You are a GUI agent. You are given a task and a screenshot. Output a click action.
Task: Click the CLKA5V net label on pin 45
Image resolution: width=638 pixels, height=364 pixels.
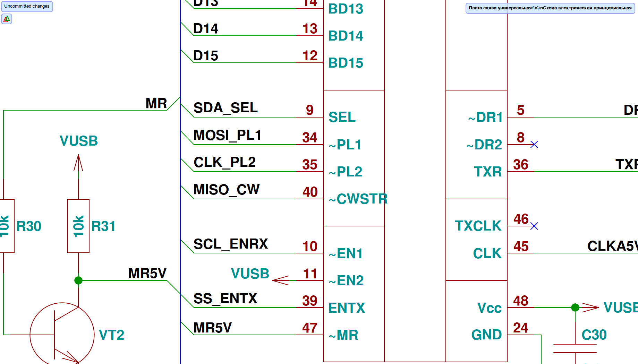pyautogui.click(x=612, y=246)
